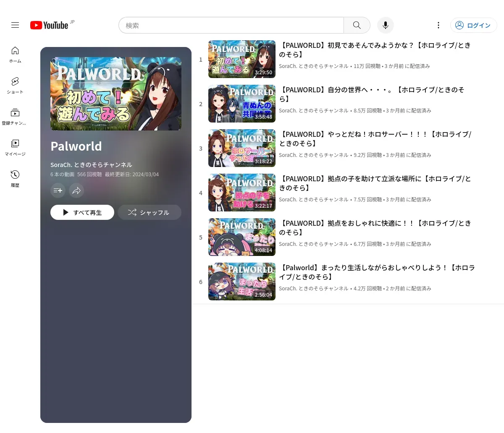This screenshot has height=433, width=504.
Task: Open title 自分の世界へ・・・。
Action: (372, 94)
